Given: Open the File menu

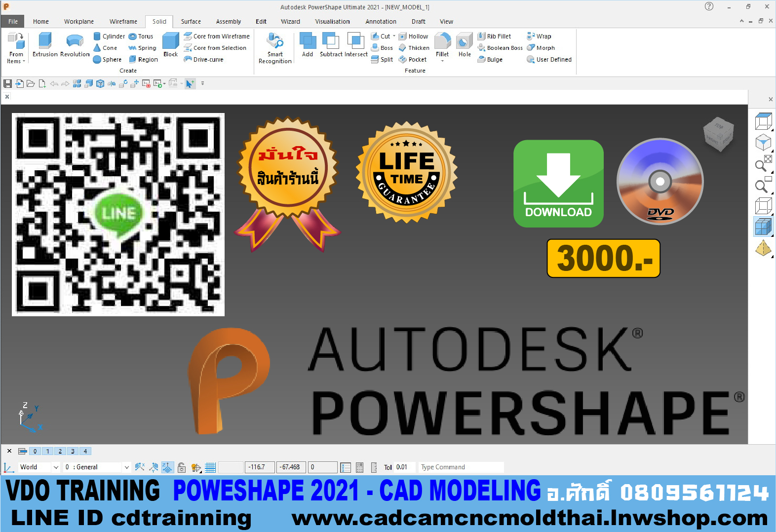Looking at the screenshot, I should (13, 22).
